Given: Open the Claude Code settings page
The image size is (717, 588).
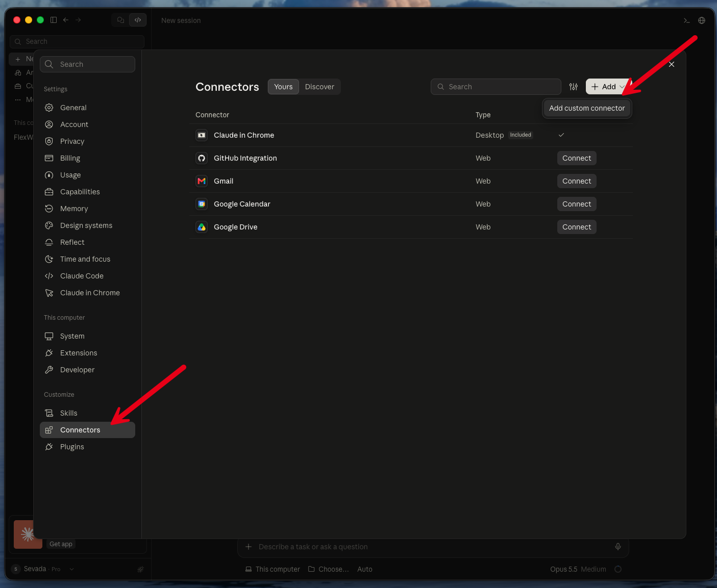Looking at the screenshot, I should pyautogui.click(x=87, y=276).
